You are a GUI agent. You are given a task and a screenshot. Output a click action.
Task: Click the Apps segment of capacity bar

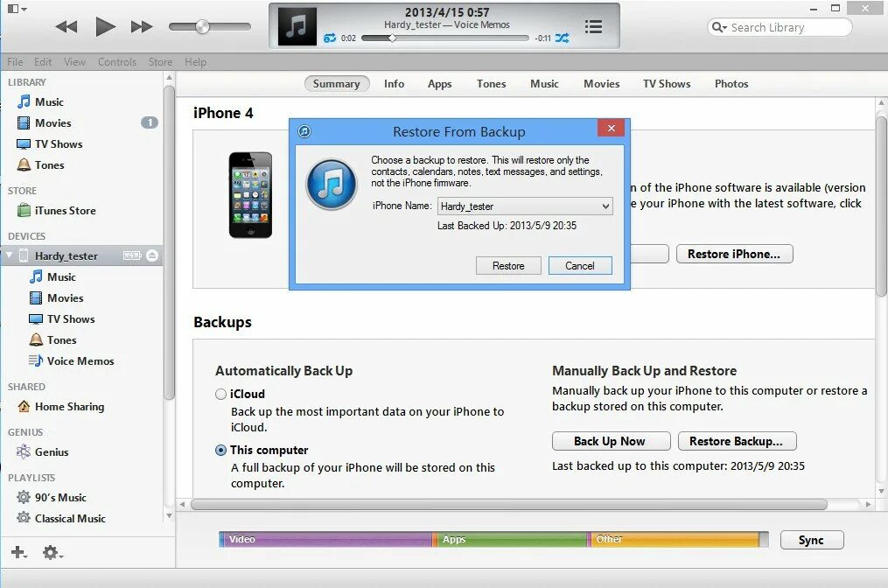click(x=510, y=539)
